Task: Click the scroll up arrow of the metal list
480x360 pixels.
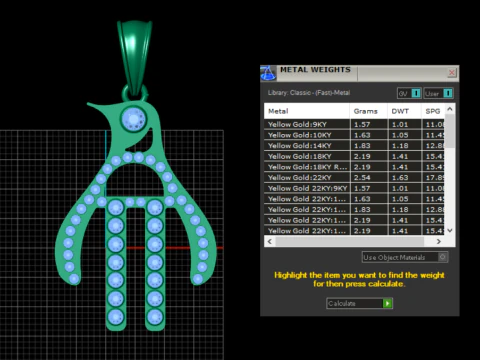Action: pos(450,109)
